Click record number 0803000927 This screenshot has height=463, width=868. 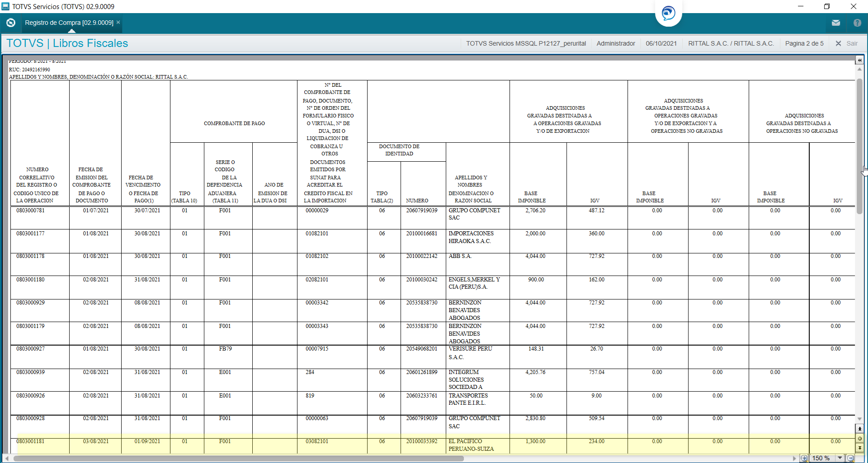[x=30, y=349]
